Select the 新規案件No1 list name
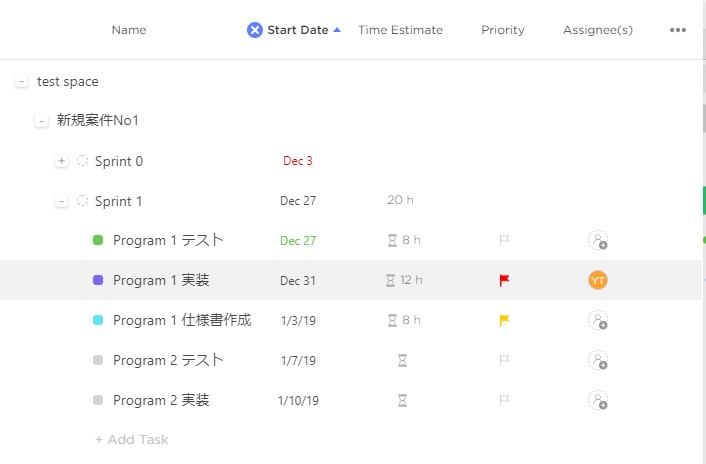Viewport: 706px width, 464px height. pos(98,121)
